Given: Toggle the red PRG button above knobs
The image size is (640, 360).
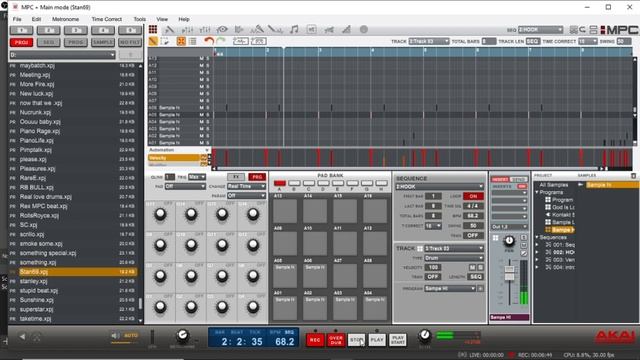Looking at the screenshot, I should click(257, 177).
